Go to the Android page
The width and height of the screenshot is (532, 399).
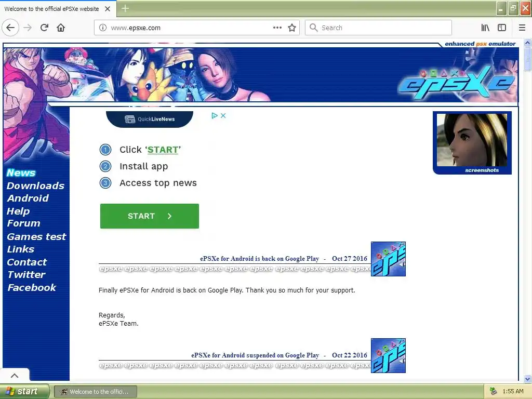[28, 198]
